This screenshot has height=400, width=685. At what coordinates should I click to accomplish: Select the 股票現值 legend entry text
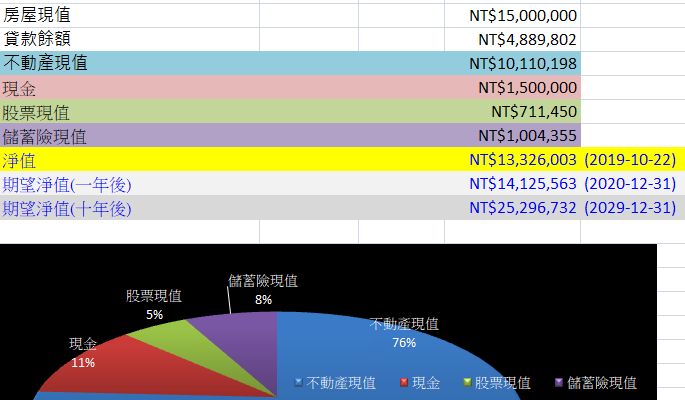click(503, 383)
